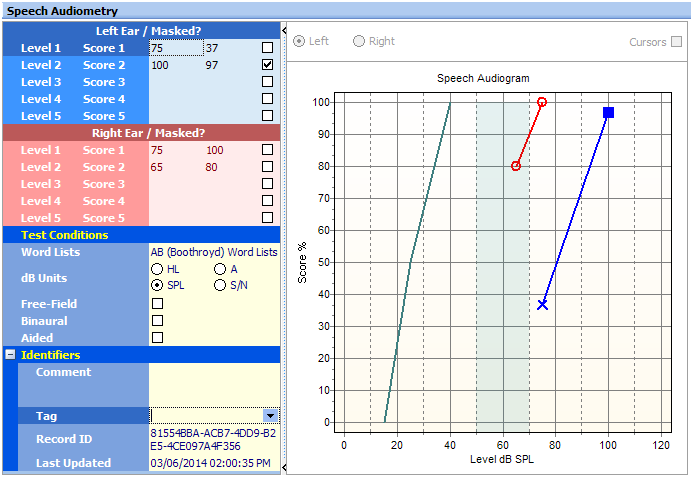Viewport: 691px width, 477px height.
Task: Enable the Cursors checkbox
Action: 677,42
